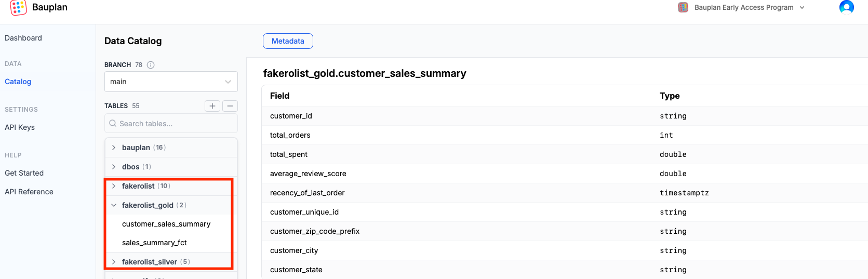Click the timestamptz type value
Viewport: 868px width, 279px height.
click(x=684, y=193)
